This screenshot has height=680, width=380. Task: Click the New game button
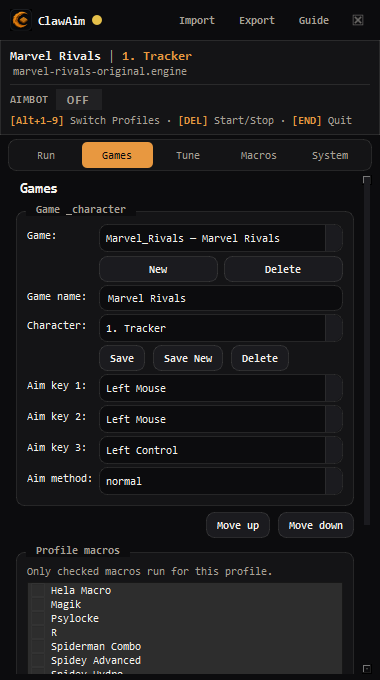(x=158, y=269)
